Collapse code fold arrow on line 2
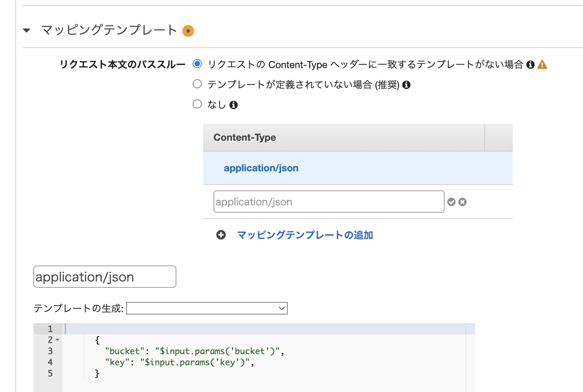Image resolution: width=583 pixels, height=392 pixels. point(57,340)
